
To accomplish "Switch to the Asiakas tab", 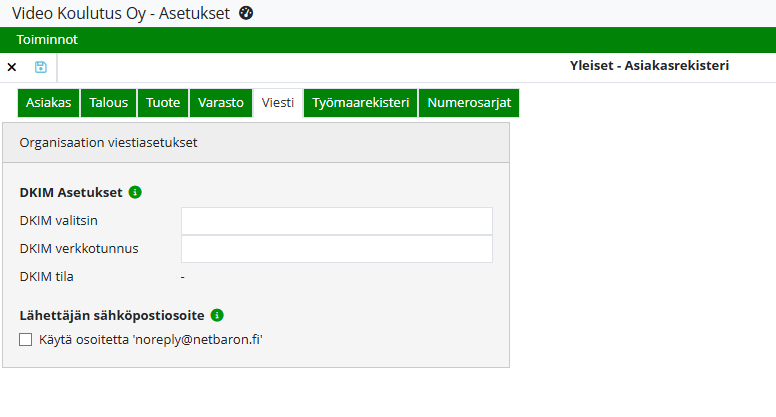I will pos(47,103).
